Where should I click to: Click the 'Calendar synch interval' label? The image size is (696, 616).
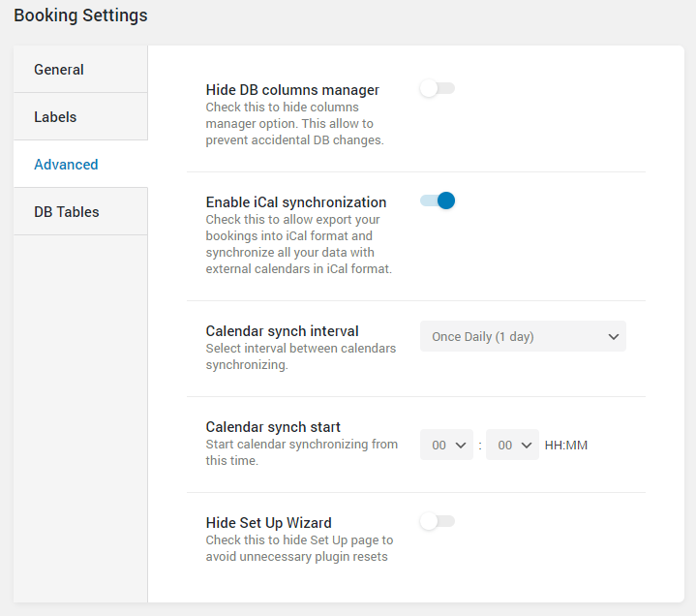pos(283,331)
